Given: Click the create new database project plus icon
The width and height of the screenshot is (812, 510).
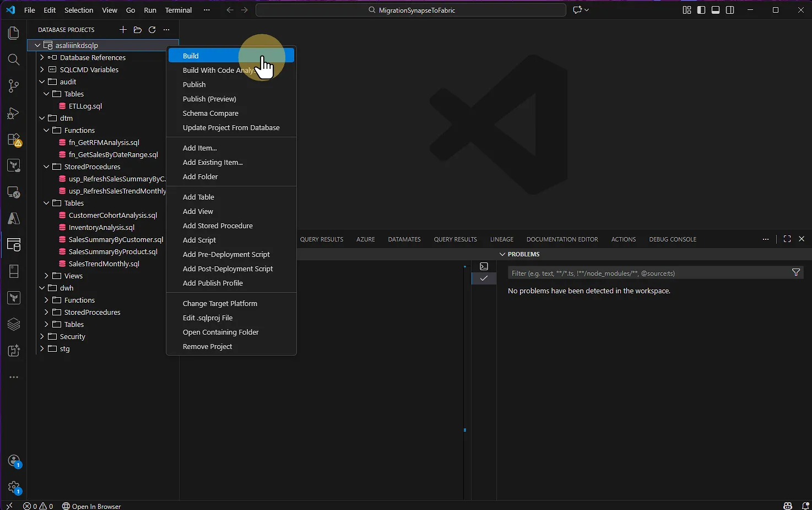Looking at the screenshot, I should 123,30.
